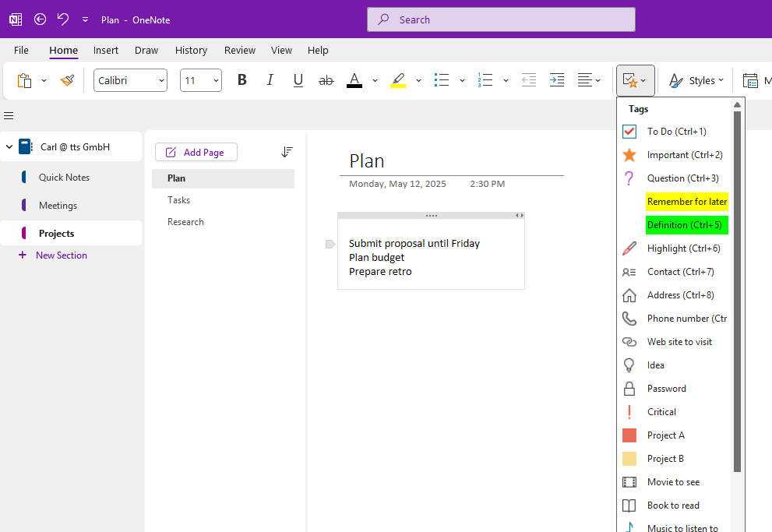Viewport: 772px width, 532px height.
Task: Open the page sort options icon
Action: (287, 152)
